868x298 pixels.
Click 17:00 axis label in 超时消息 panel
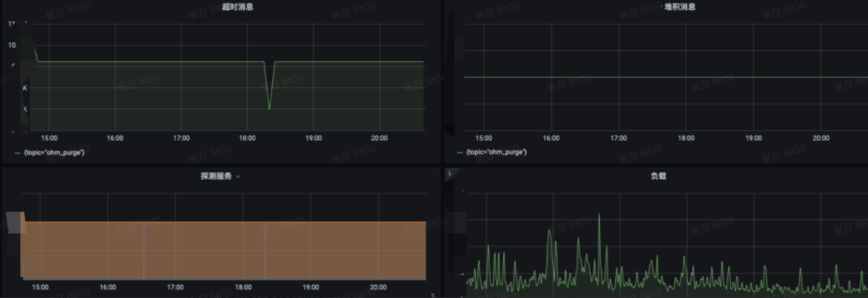pyautogui.click(x=181, y=138)
